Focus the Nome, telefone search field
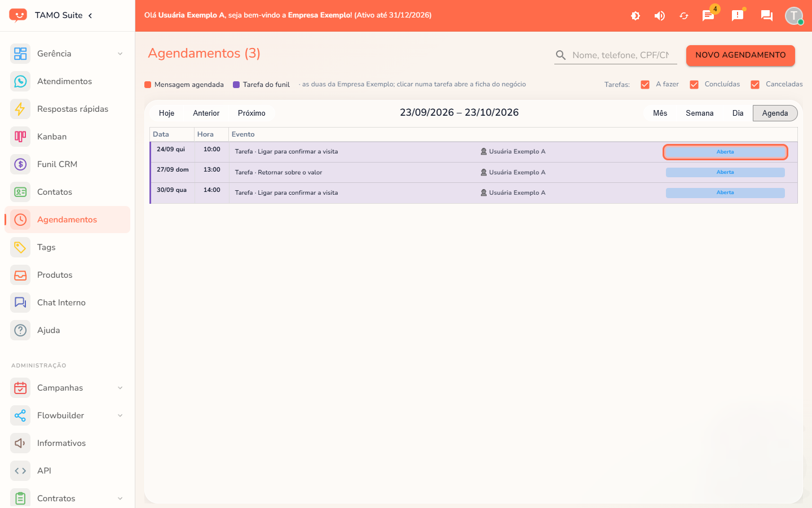812x508 pixels. point(620,55)
